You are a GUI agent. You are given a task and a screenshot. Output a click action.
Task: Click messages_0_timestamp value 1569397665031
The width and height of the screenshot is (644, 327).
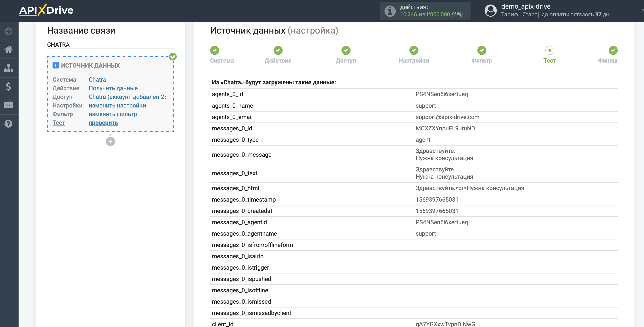pos(437,200)
